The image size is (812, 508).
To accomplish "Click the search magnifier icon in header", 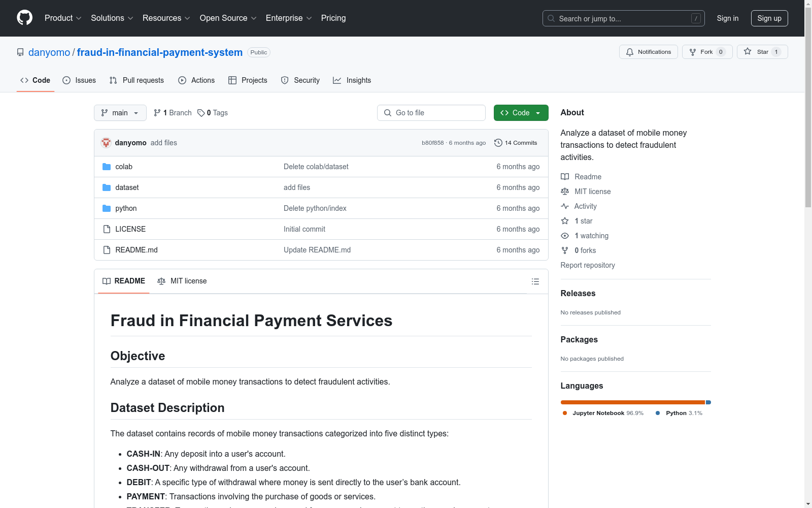I will click(551, 18).
